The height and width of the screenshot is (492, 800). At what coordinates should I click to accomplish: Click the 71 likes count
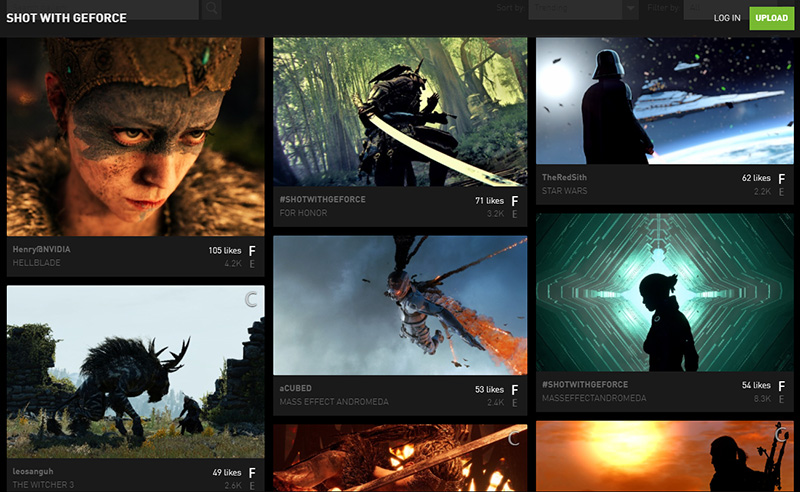489,201
